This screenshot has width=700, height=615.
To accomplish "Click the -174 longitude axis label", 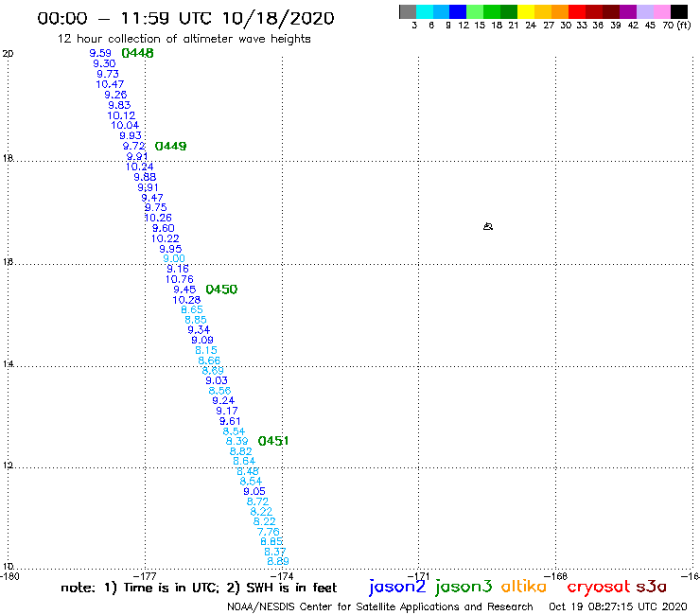I will [282, 576].
